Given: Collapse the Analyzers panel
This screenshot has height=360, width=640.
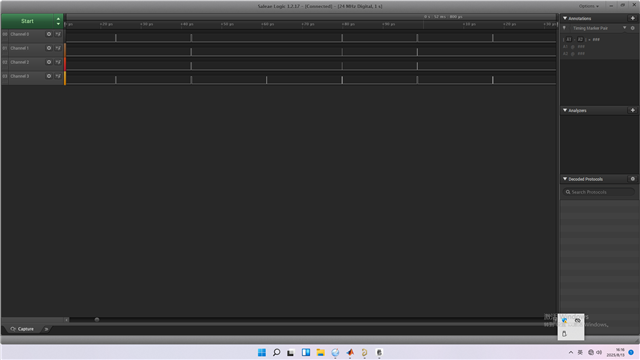Looking at the screenshot, I should click(565, 110).
